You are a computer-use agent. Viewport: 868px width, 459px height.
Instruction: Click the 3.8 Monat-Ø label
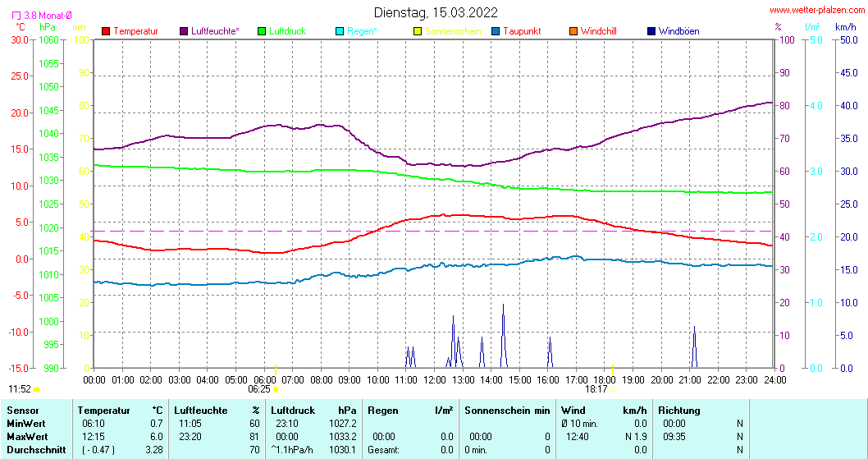point(48,16)
